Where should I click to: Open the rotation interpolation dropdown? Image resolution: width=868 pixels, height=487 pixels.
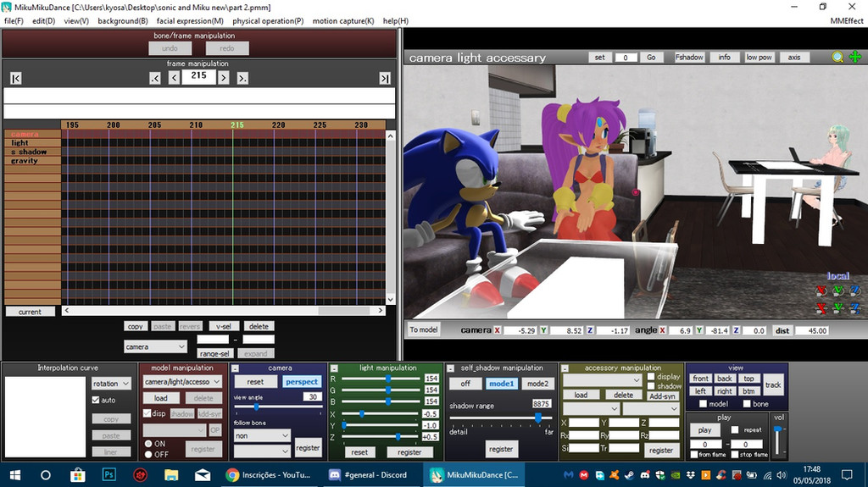[111, 383]
